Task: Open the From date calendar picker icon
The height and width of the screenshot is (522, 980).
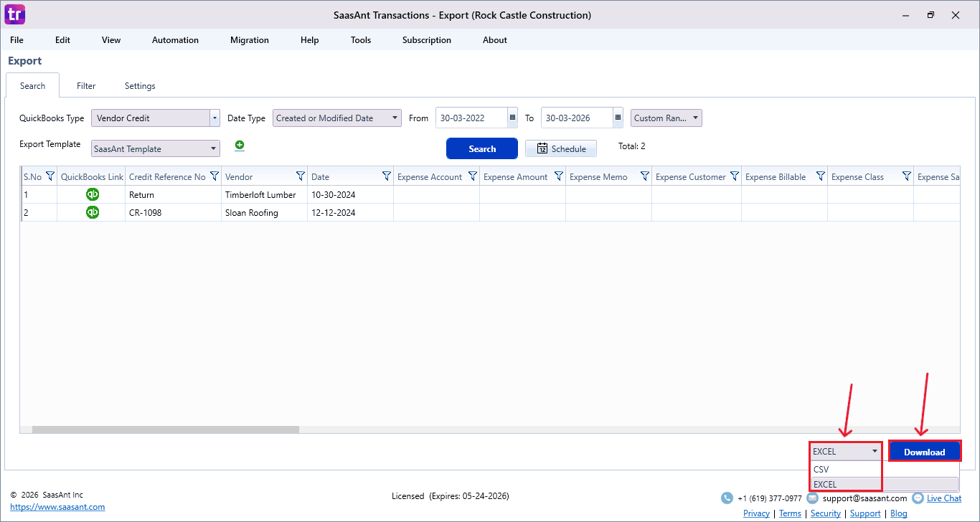Action: (512, 118)
